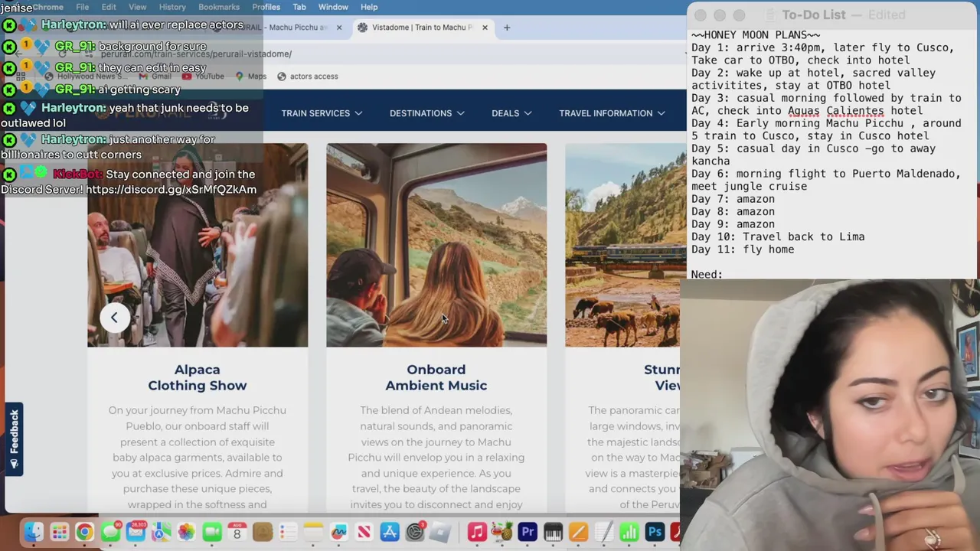Open the YouTube bookmark
The image size is (980, 551).
click(203, 77)
